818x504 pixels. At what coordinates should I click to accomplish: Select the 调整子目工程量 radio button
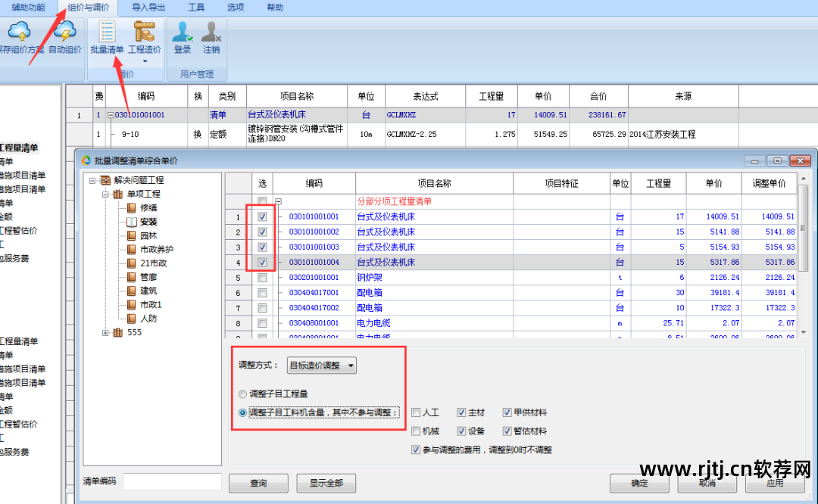point(242,394)
